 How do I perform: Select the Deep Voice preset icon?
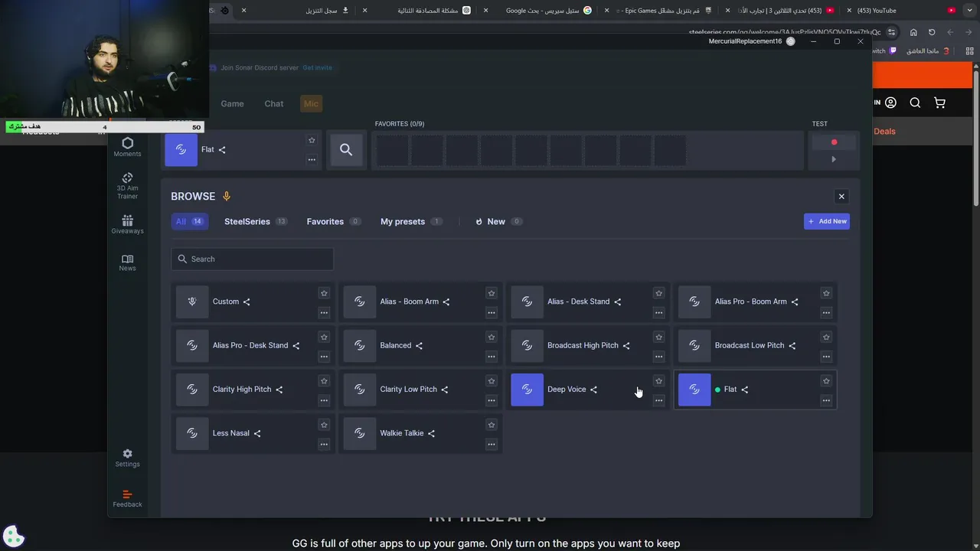coord(527,390)
